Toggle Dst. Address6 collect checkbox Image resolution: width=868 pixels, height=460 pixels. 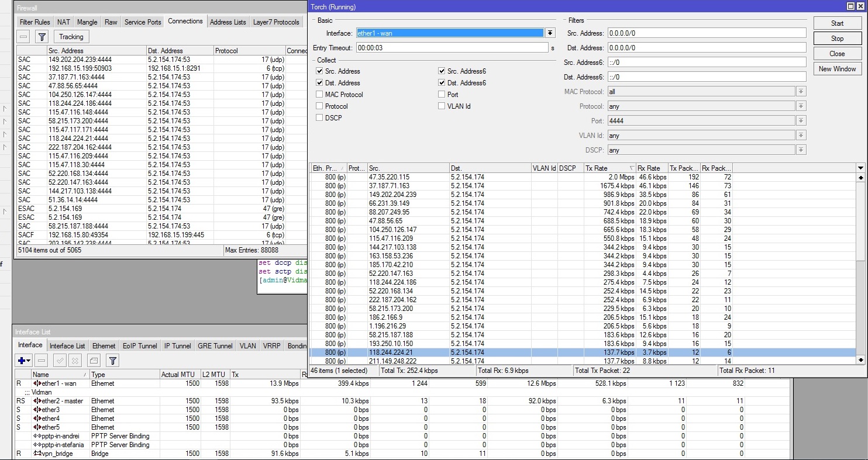coord(442,83)
